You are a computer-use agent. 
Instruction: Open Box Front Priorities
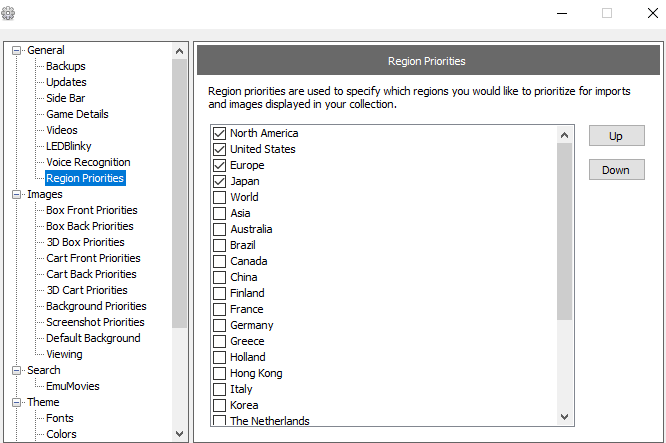coord(92,210)
